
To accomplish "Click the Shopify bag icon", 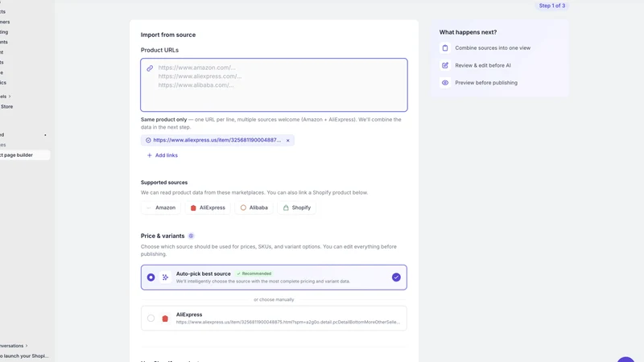I will (286, 208).
